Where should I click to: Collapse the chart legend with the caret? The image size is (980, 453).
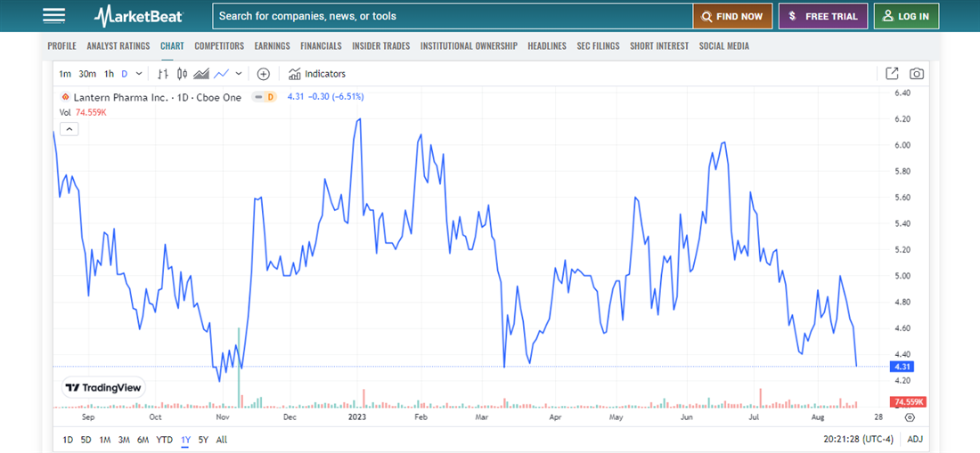pyautogui.click(x=69, y=129)
